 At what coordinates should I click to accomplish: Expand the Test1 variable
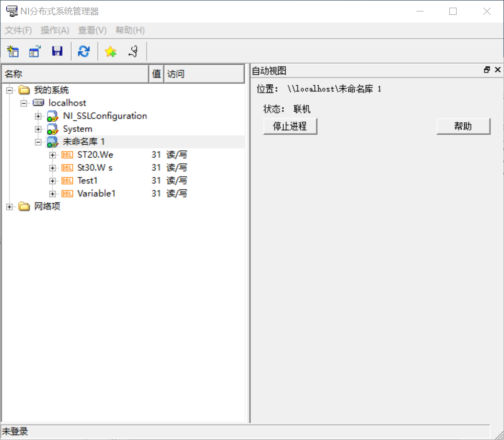(x=52, y=181)
